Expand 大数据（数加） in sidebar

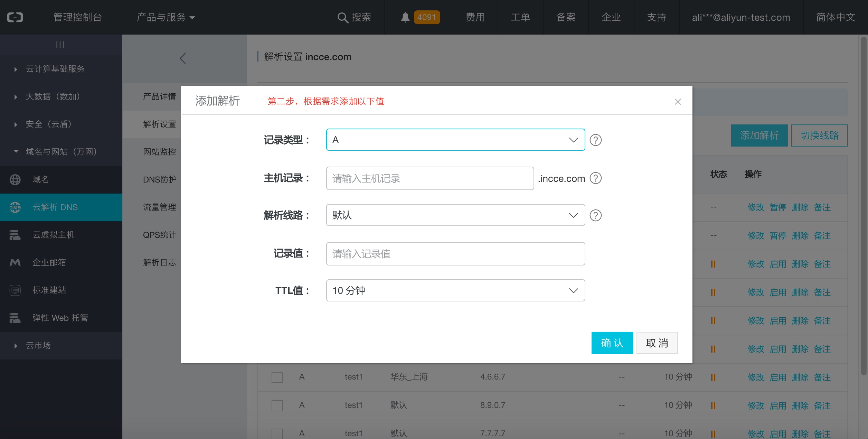61,96
